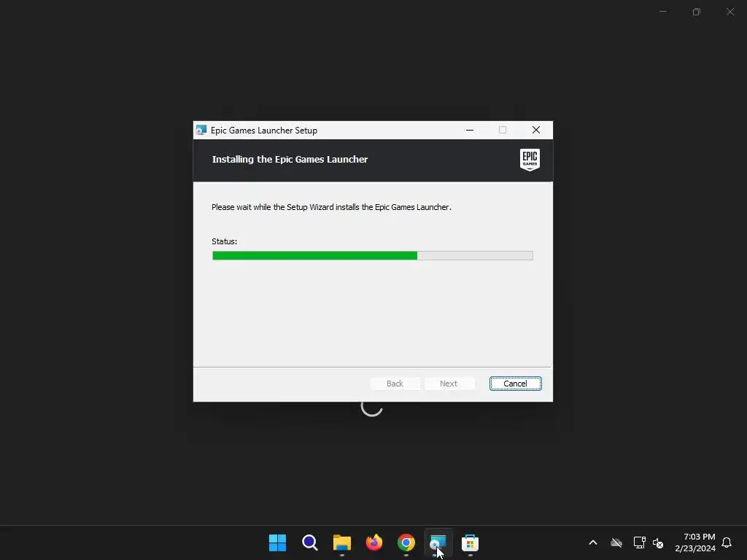Launch Firefox from the taskbar
The width and height of the screenshot is (747, 560).
(x=374, y=542)
